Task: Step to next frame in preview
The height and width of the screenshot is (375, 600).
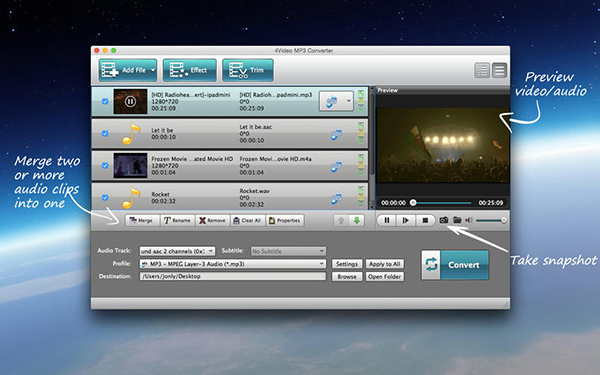Action: click(406, 220)
